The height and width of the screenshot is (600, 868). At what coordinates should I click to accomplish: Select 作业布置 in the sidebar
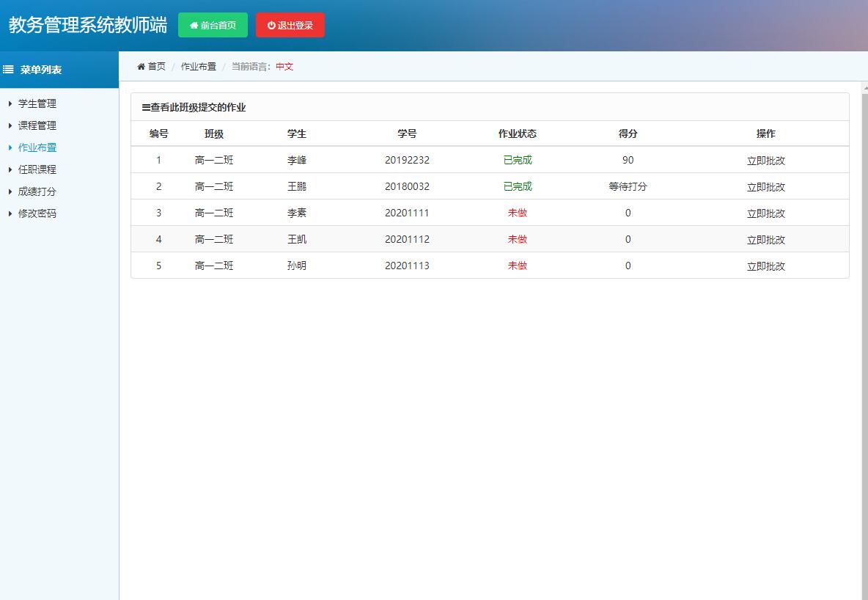coord(36,147)
